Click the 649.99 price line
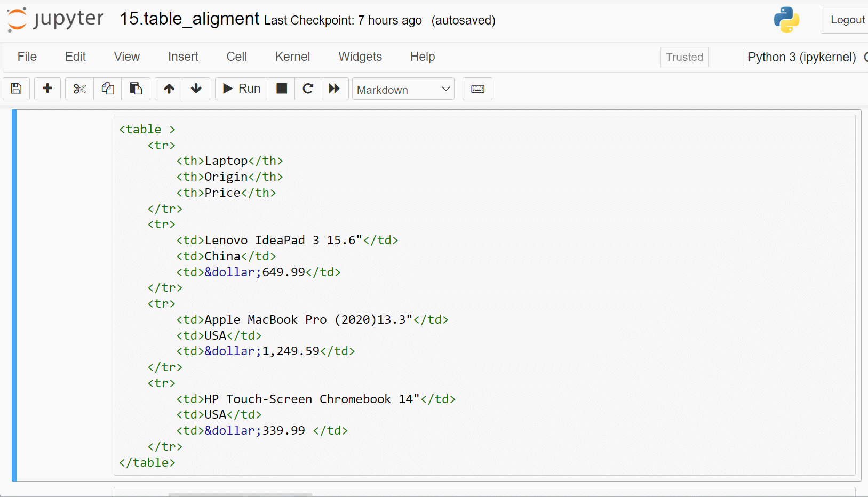The width and height of the screenshot is (868, 497). click(x=258, y=272)
